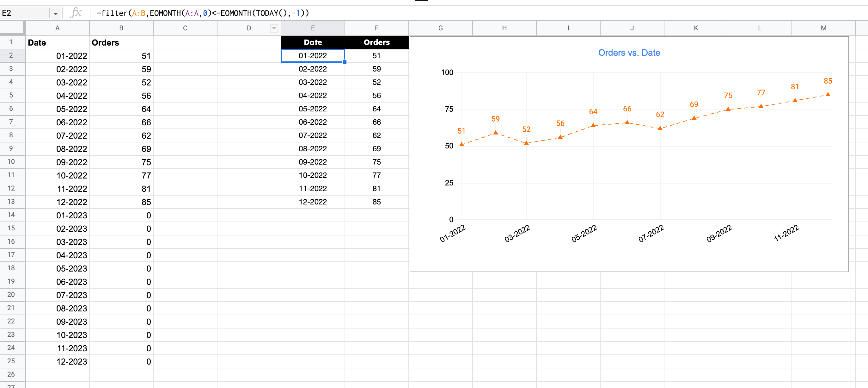Viewport: 868px width, 388px height.
Task: Click cell E13 with 12-2022
Action: click(x=313, y=202)
